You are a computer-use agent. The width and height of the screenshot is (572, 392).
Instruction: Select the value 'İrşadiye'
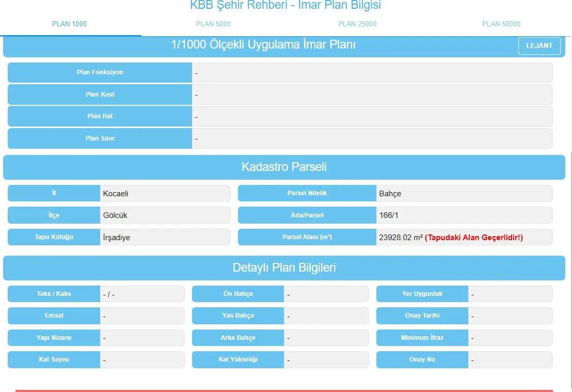116,237
